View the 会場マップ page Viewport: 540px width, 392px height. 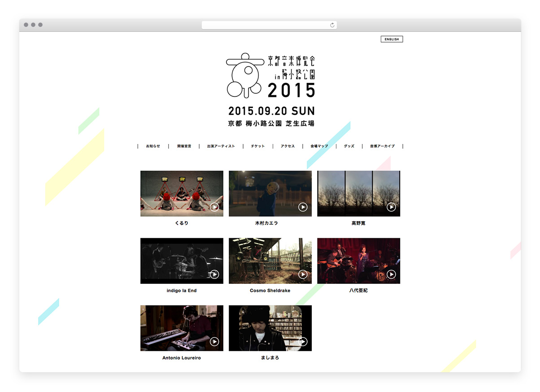click(319, 146)
